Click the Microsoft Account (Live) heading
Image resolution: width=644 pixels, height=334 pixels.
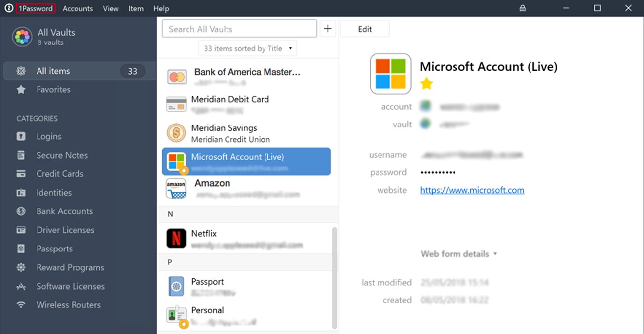click(489, 67)
